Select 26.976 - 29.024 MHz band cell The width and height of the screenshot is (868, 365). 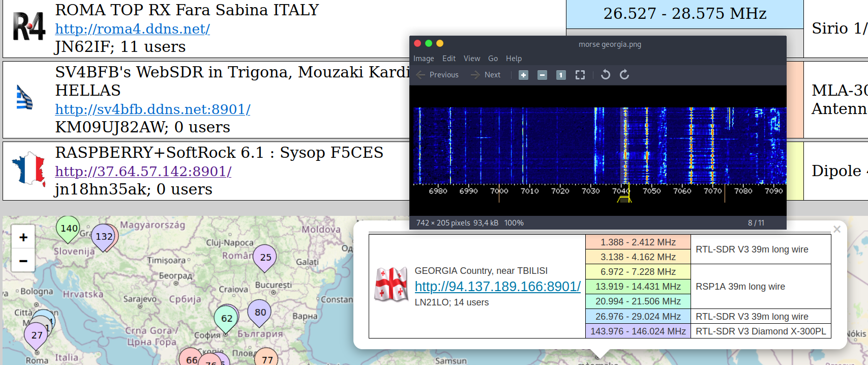pos(638,317)
